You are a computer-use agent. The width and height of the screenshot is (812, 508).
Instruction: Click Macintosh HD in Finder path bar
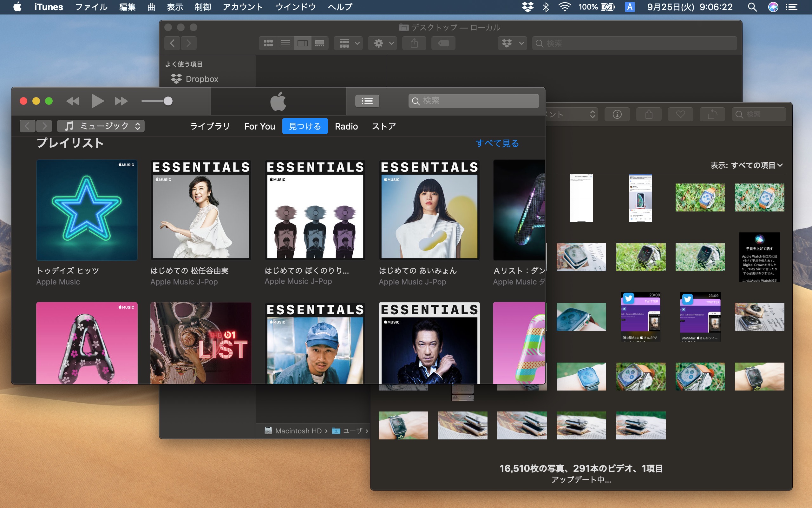coord(293,431)
